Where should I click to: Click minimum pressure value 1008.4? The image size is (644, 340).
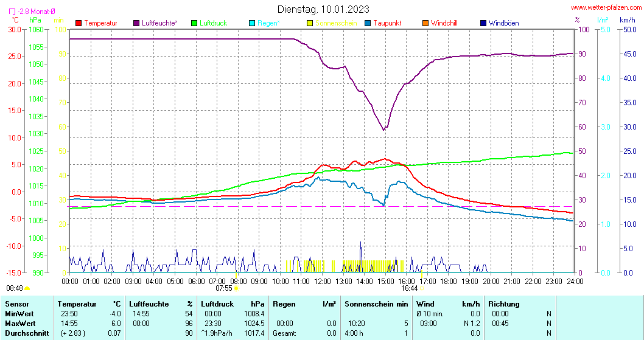coord(254,314)
